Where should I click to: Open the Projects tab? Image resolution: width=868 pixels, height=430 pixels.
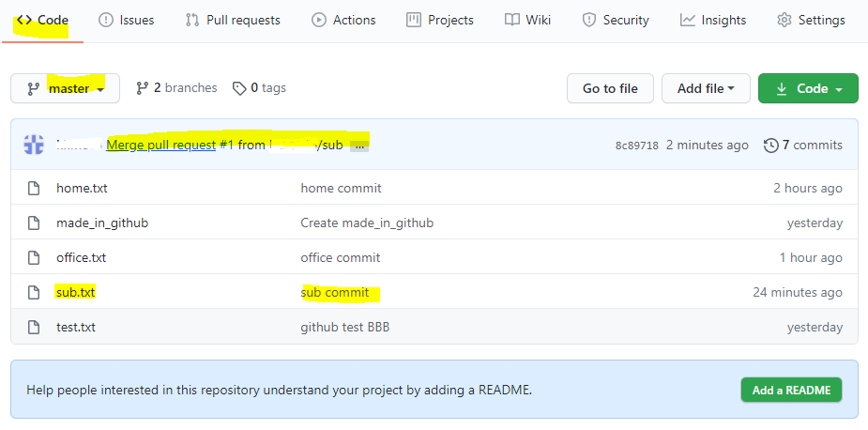tap(440, 21)
